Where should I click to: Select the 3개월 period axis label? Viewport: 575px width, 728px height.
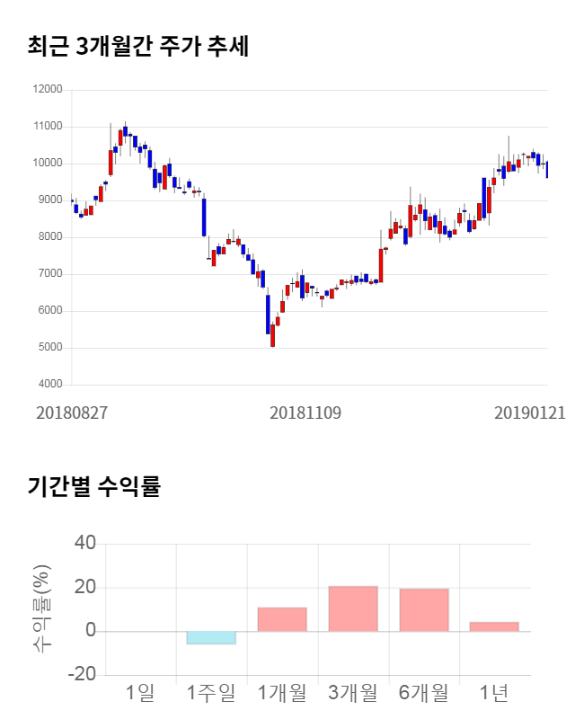[353, 692]
